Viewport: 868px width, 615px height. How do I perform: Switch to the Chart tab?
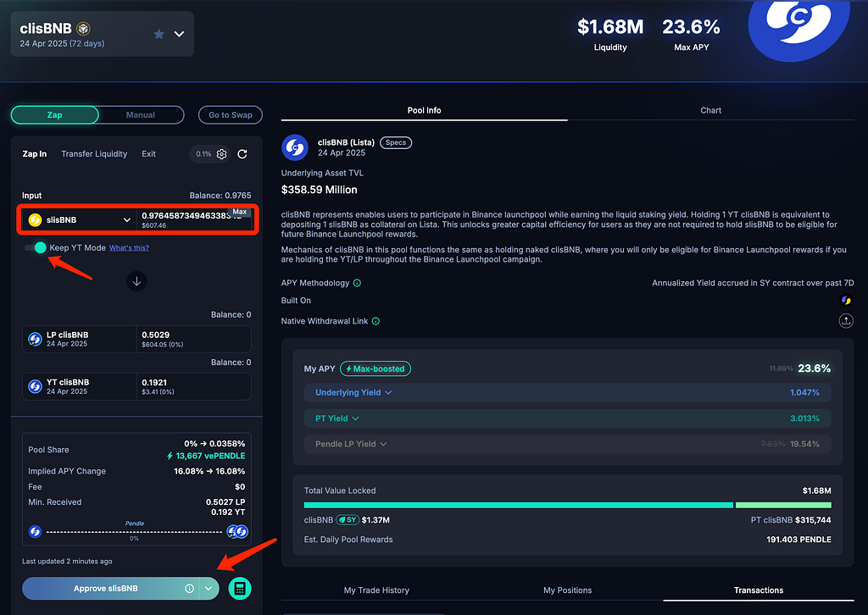[x=711, y=111]
